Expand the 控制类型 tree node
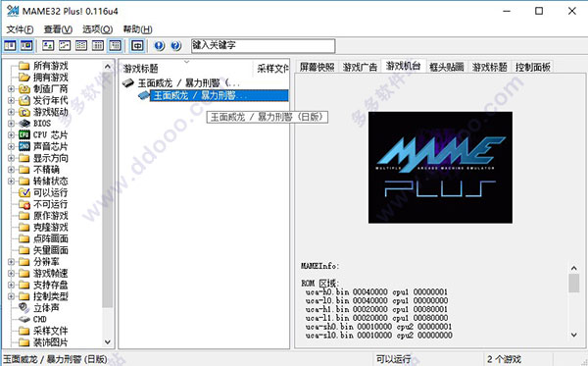 tap(11, 296)
